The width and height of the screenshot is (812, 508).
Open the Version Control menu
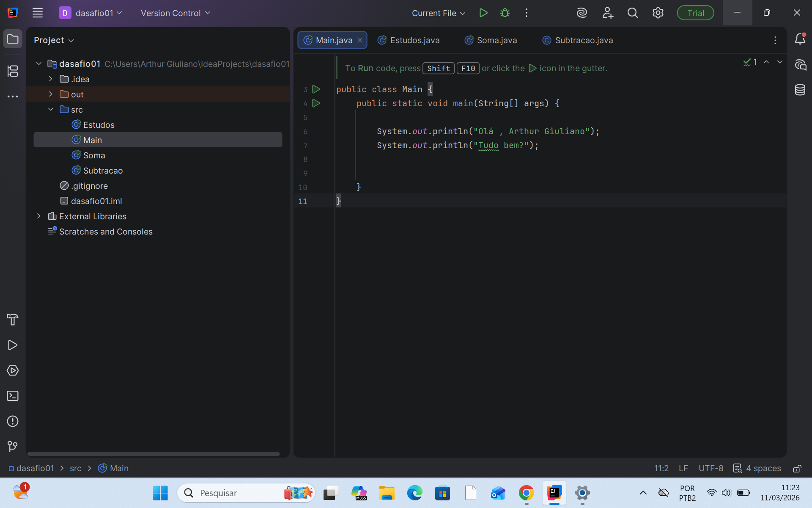point(176,13)
